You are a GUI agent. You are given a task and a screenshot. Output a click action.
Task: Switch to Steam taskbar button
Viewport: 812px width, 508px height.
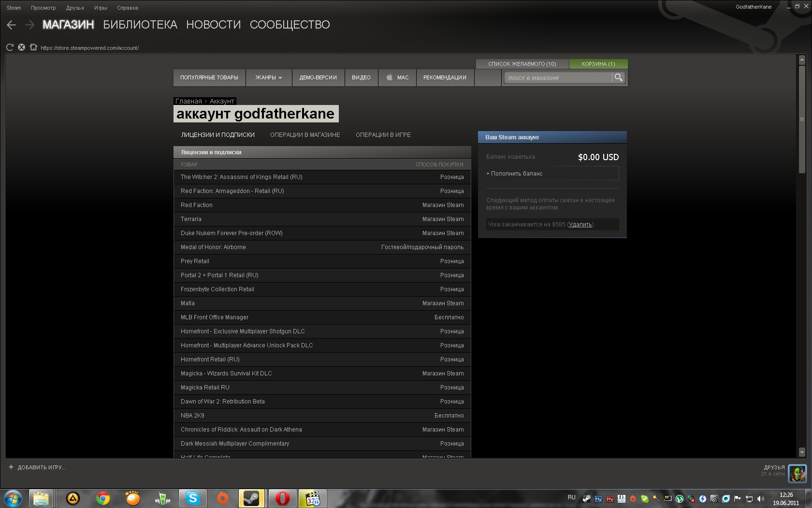click(x=251, y=498)
